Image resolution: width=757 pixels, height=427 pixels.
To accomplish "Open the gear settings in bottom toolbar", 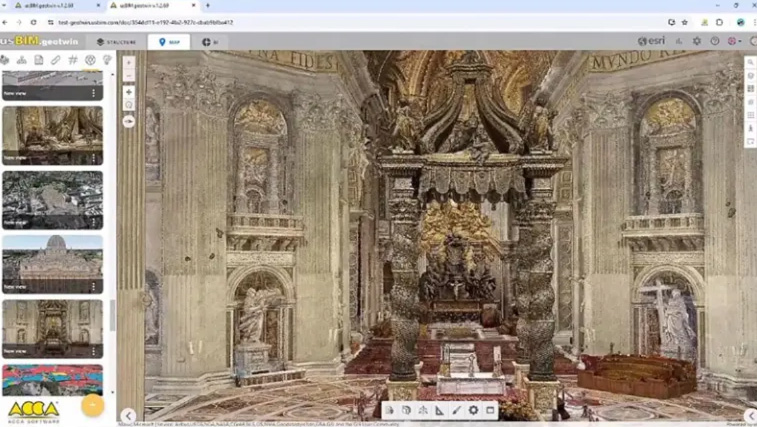I will pos(474,410).
